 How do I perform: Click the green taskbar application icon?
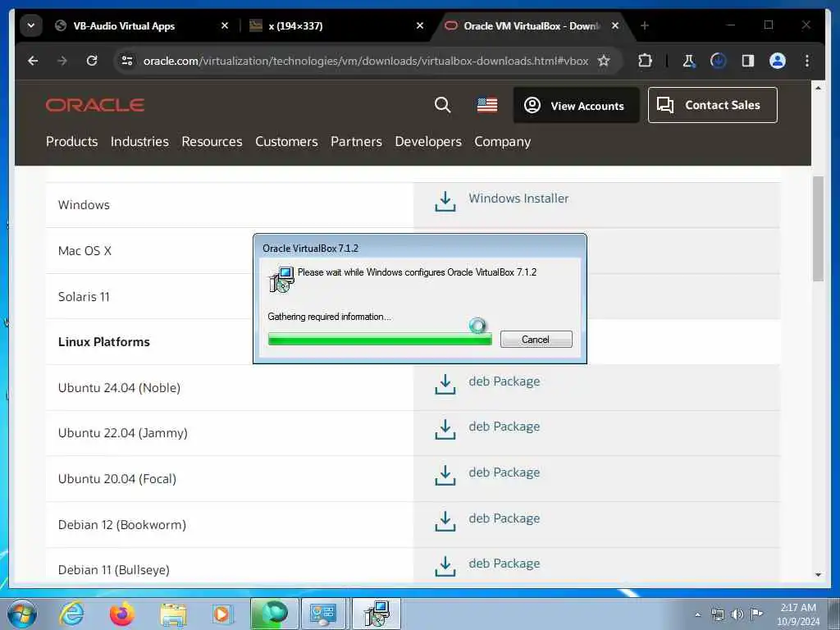274,614
